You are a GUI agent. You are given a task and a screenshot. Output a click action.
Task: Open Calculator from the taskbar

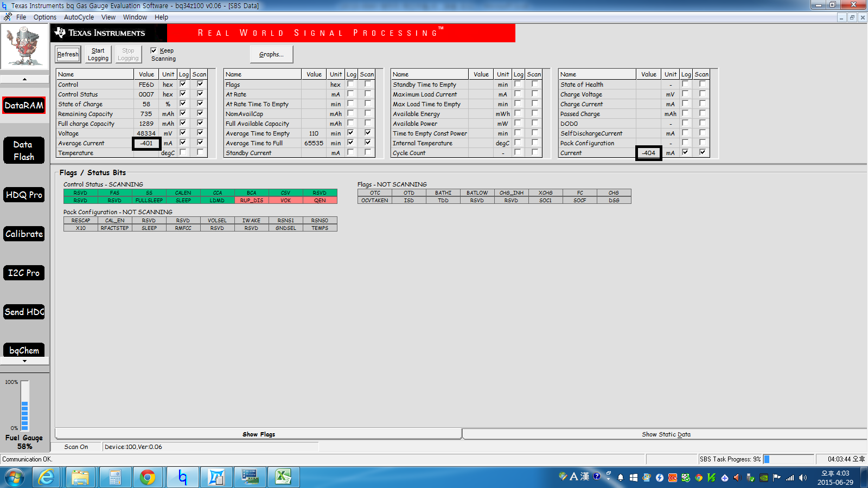pyautogui.click(x=114, y=477)
